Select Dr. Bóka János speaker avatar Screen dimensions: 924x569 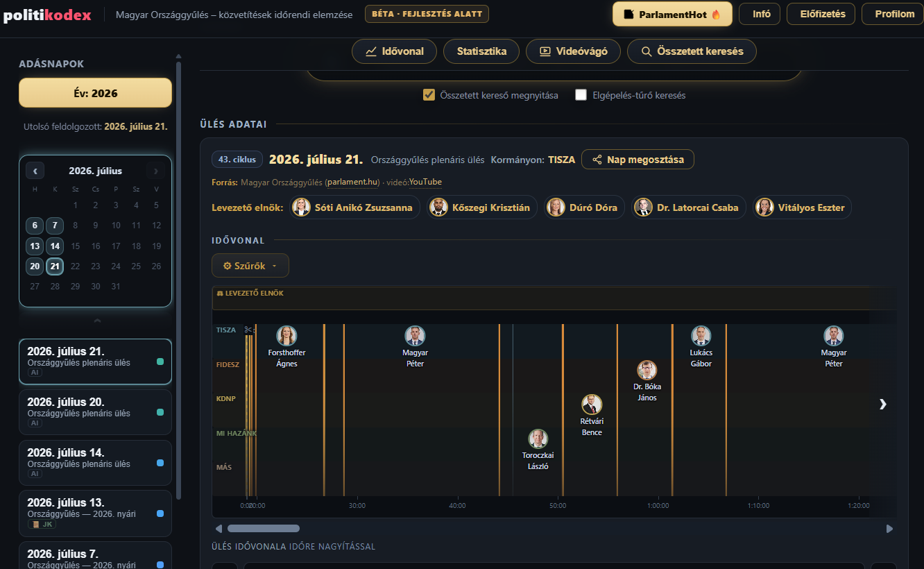tap(647, 371)
